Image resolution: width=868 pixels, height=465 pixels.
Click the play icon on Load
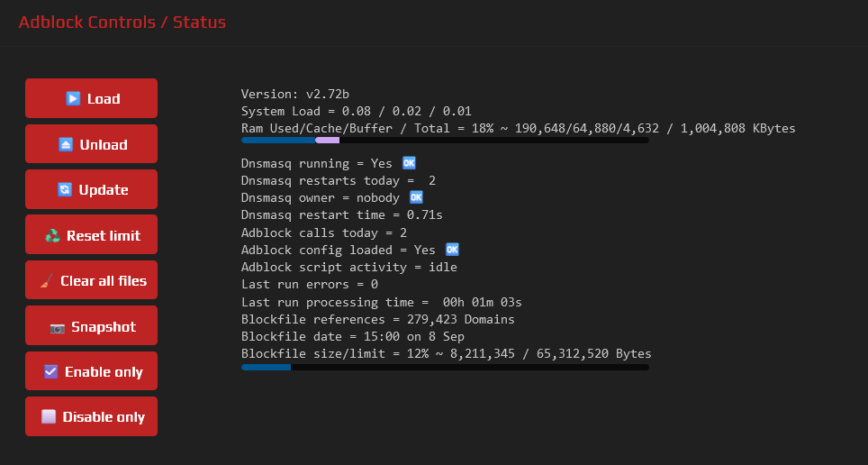[x=73, y=98]
